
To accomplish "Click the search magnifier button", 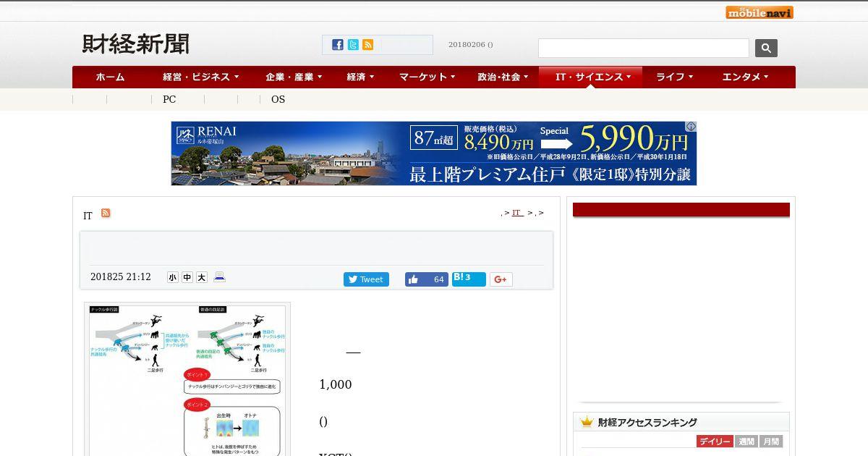I will 766,48.
